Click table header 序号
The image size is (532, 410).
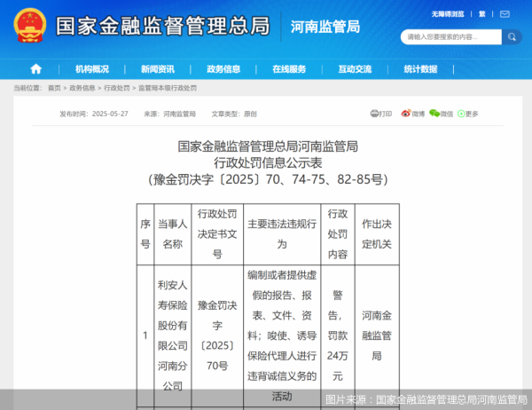(x=145, y=234)
